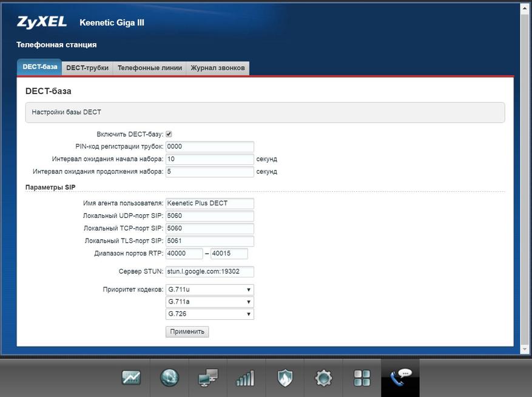Click the PIN-код регистрации трубок field
Image resolution: width=532 pixels, height=397 pixels.
click(x=209, y=146)
